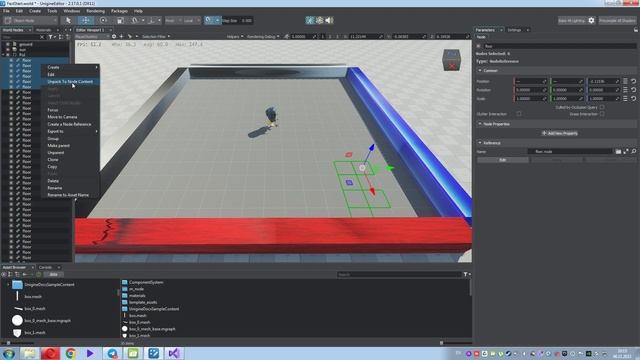Adjust the asset thumbnail size slider
The width and height of the screenshot is (640, 360).
(x=441, y=343)
